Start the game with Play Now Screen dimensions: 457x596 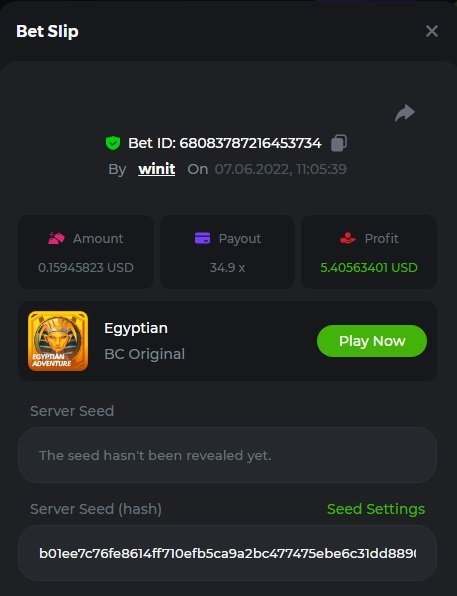(x=372, y=341)
